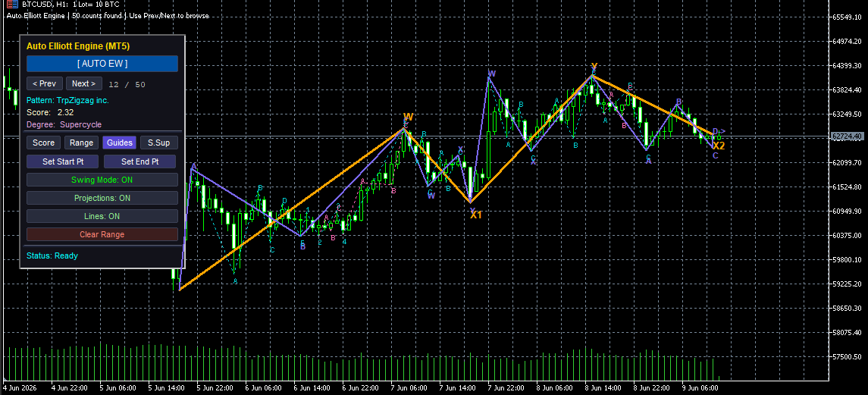The width and height of the screenshot is (868, 395).
Task: Click Degree: Supercycle text
Action: (x=64, y=124)
